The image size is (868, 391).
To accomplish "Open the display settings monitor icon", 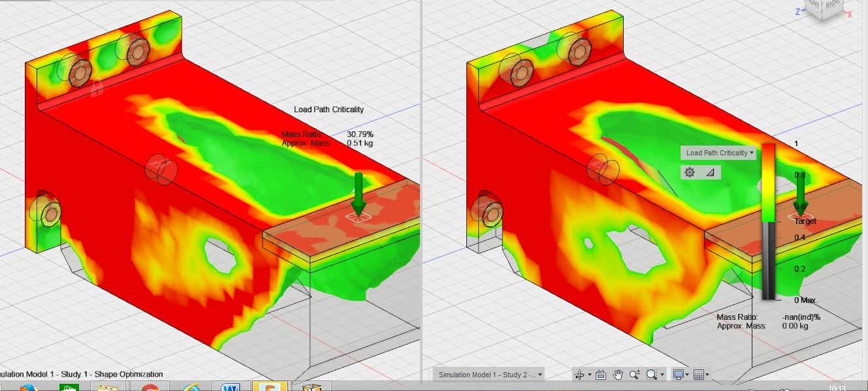I will coord(678,375).
